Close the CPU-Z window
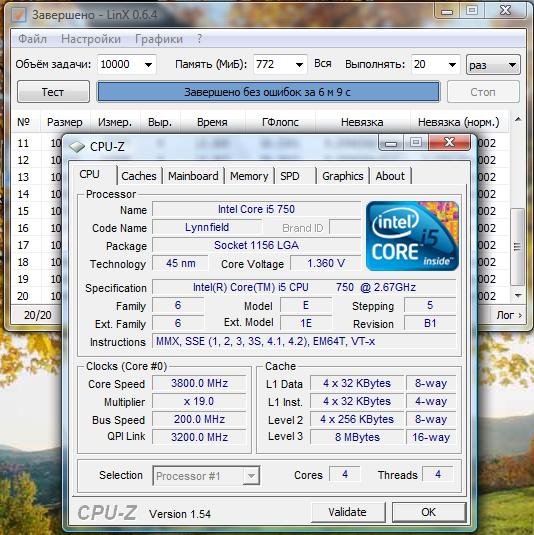 [x=449, y=142]
